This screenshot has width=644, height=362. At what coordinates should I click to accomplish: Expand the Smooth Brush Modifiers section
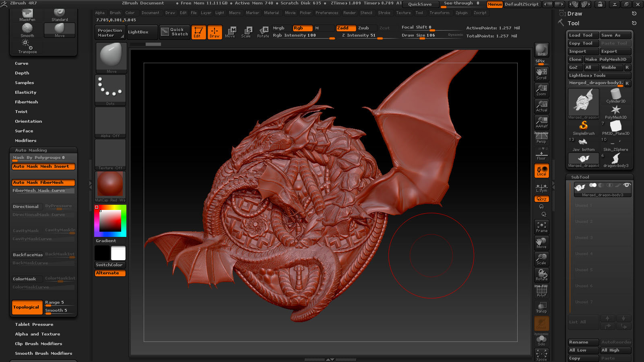[43, 354]
